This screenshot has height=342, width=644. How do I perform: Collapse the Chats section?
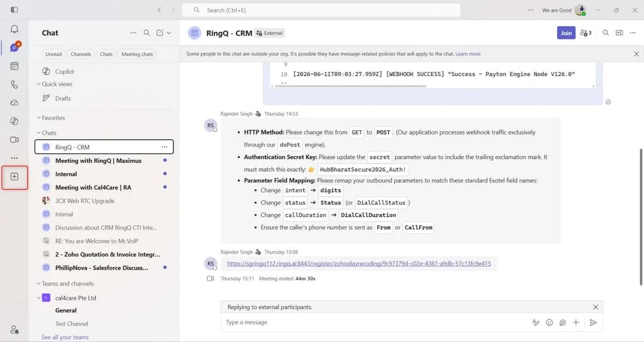point(39,133)
